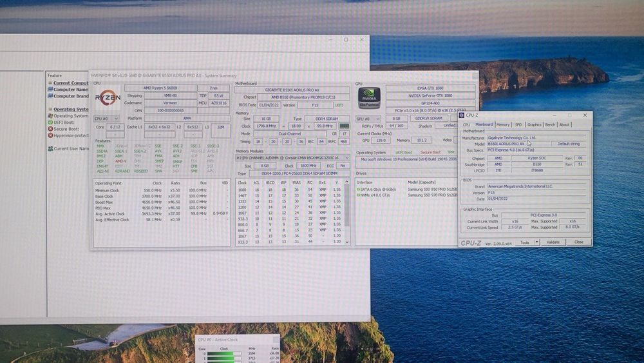Screen dimensions: 644x363
Task: Click the American Megatrends BIOS brand field
Action: [536, 186]
